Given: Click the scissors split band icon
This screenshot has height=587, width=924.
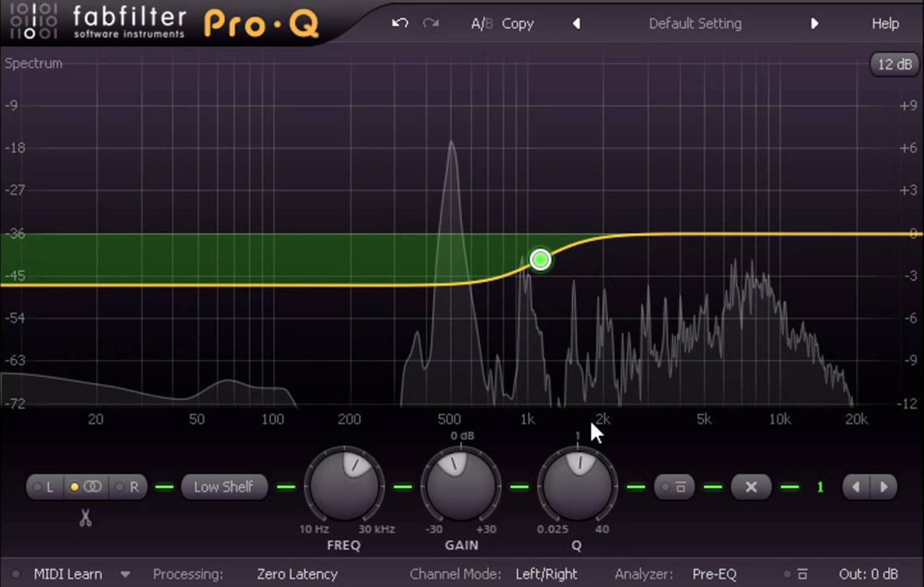Looking at the screenshot, I should tap(85, 518).
